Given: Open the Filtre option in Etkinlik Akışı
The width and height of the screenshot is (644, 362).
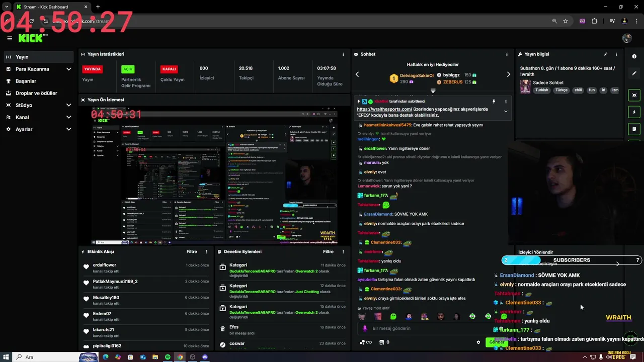Looking at the screenshot, I should pyautogui.click(x=192, y=251).
